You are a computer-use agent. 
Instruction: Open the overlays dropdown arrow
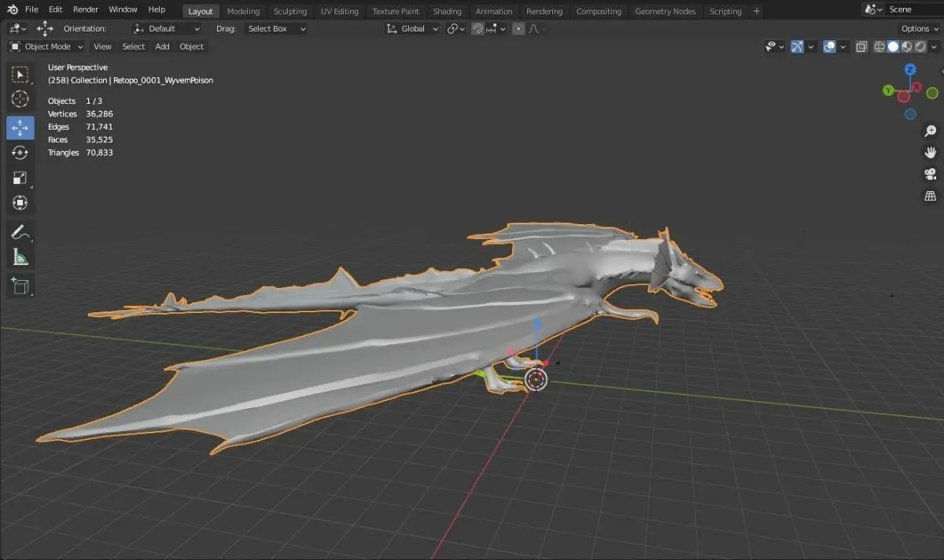click(x=842, y=47)
